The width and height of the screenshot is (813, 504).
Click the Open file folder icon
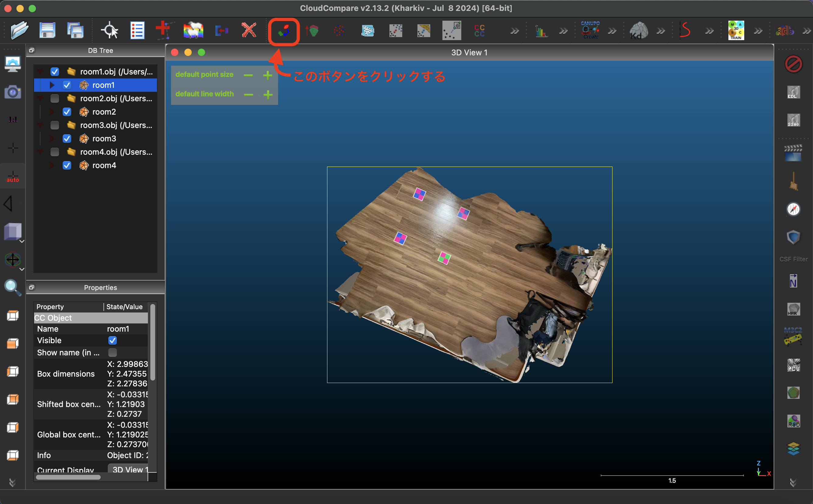pos(19,31)
